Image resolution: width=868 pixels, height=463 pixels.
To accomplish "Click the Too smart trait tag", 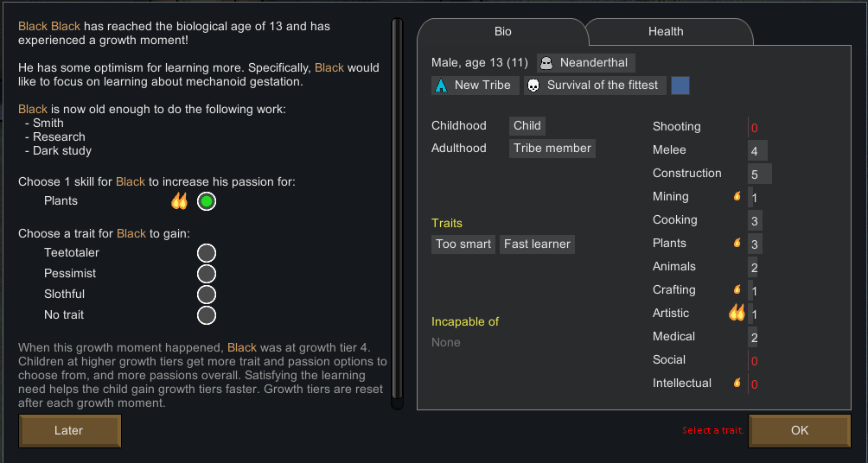I will [x=463, y=244].
